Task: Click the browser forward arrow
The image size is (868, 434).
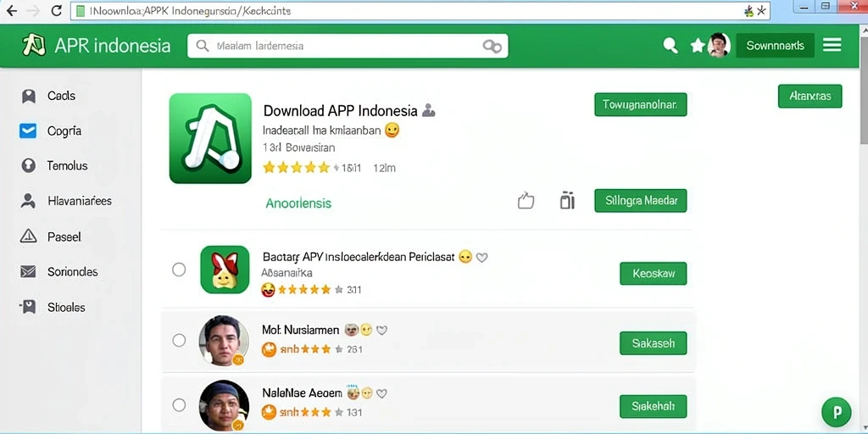Action: click(33, 10)
